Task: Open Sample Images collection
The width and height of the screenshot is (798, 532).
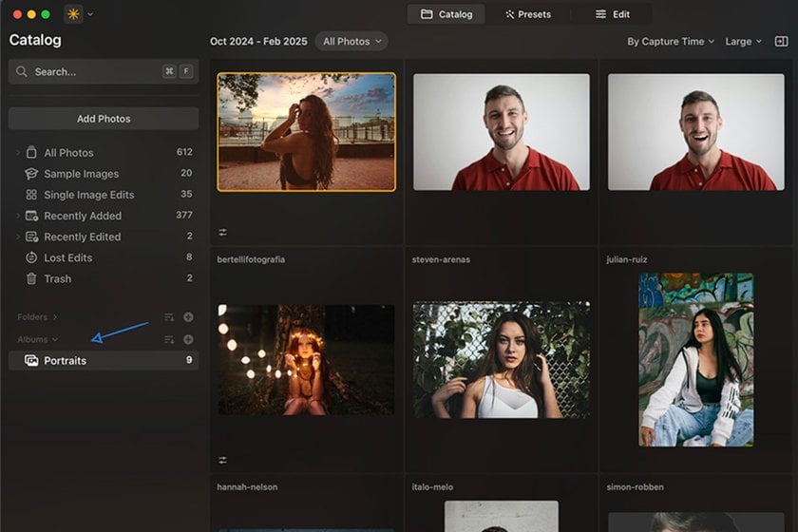Action: [x=104, y=174]
